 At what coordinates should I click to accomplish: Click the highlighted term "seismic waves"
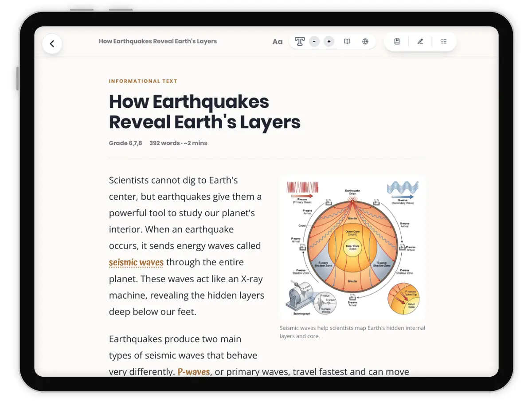pos(136,262)
